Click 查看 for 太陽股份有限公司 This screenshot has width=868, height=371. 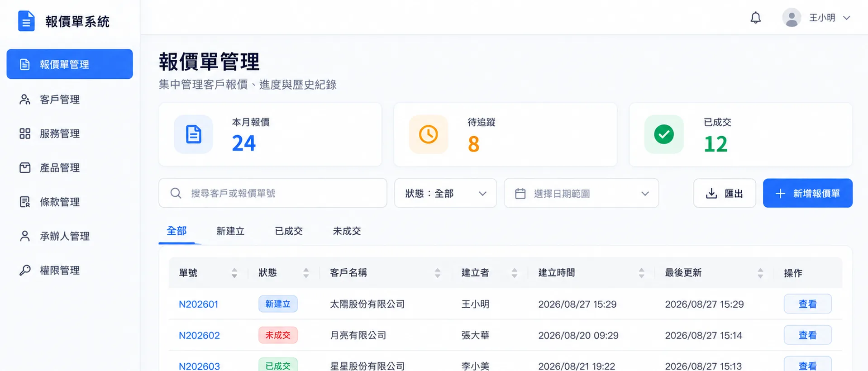coord(807,304)
